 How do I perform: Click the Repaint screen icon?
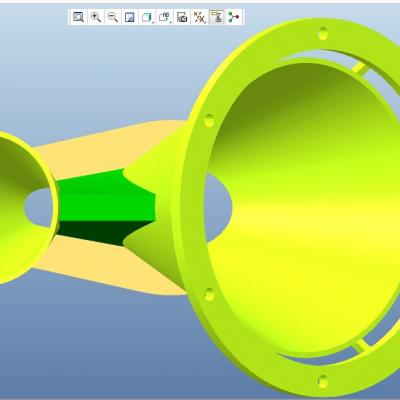130,17
